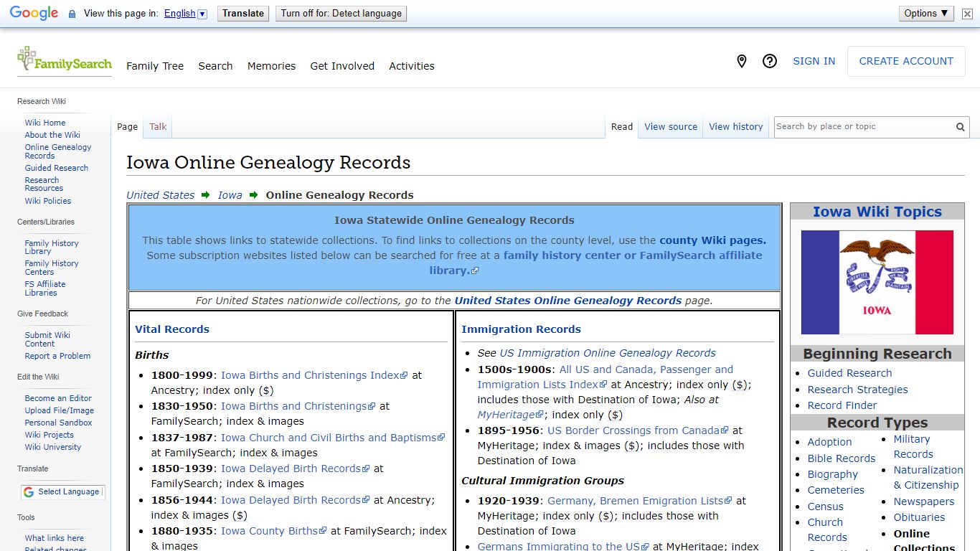The image size is (980, 551).
Task: Click the lock icon beside View this page
Action: (72, 14)
